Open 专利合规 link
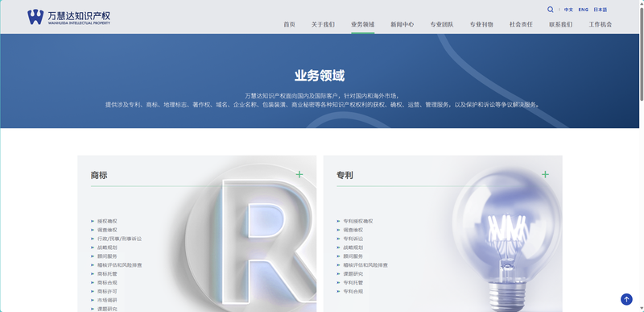Viewport: 644px width, 312px height. pyautogui.click(x=353, y=292)
